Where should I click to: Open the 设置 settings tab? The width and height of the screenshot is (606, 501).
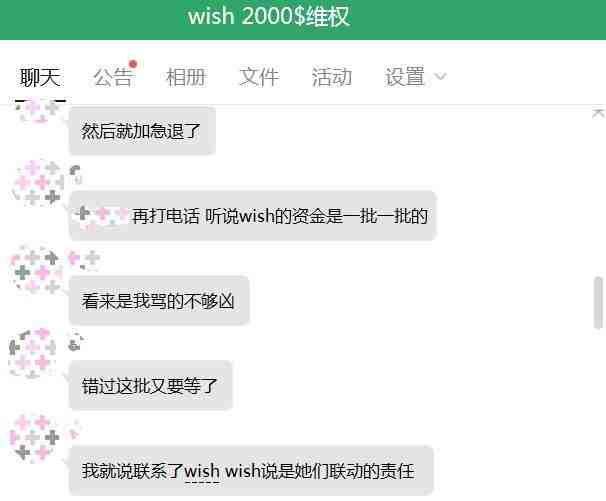405,77
